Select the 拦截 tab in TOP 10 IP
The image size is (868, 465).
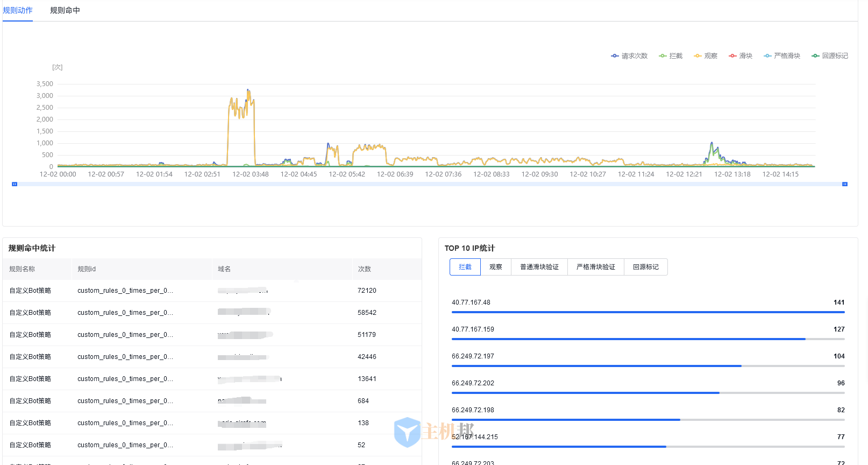[x=465, y=267]
